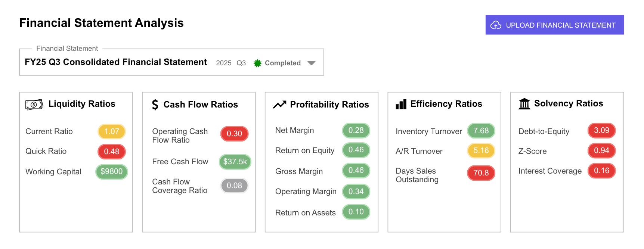Screen dimensions: 644x249
Task: Click the cloud upload icon
Action: point(496,25)
